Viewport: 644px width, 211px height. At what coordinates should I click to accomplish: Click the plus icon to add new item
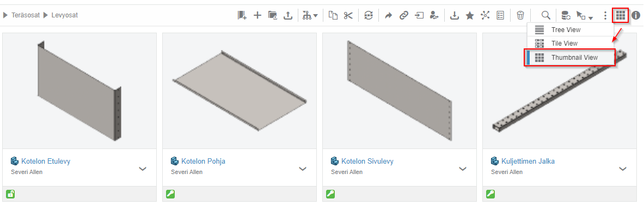[257, 16]
